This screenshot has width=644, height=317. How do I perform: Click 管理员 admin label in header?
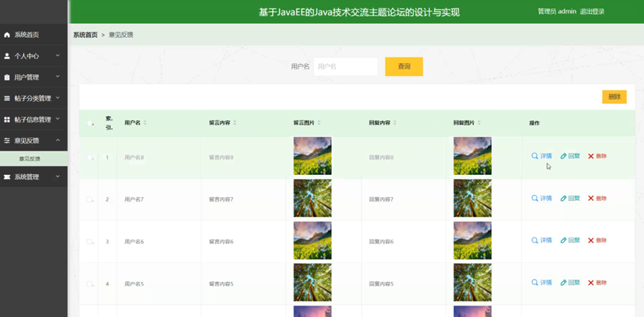(x=557, y=11)
